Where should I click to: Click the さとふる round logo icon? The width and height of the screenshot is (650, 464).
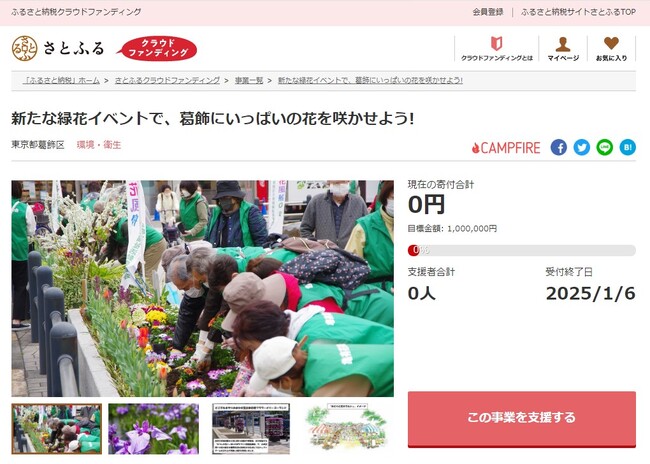(24, 48)
